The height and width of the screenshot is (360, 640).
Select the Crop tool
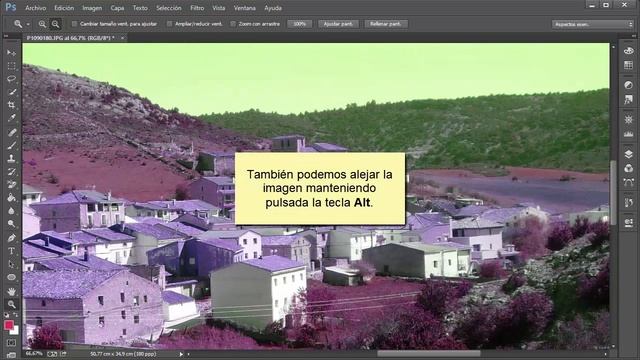tap(11, 105)
